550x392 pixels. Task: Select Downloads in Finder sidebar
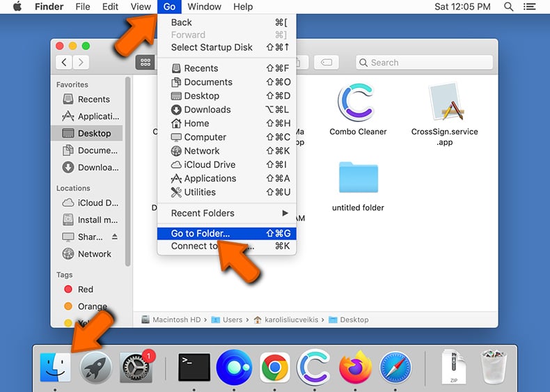coord(86,167)
